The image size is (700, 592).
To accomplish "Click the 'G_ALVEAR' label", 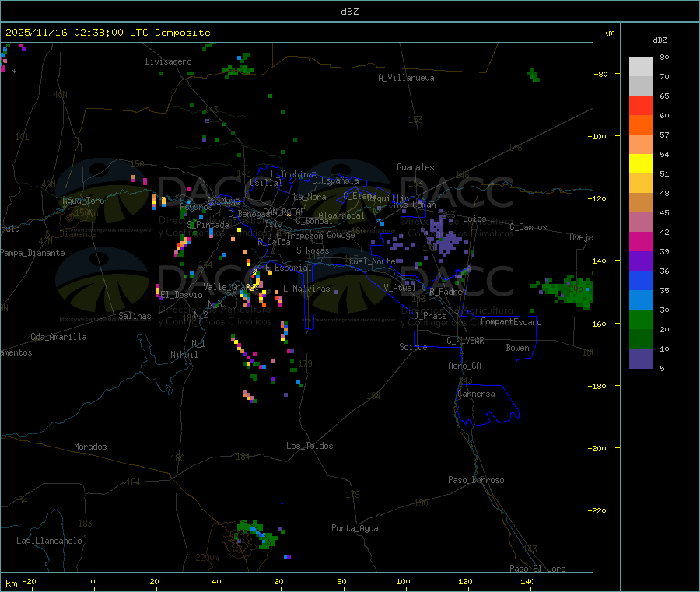I will pyautogui.click(x=465, y=341).
